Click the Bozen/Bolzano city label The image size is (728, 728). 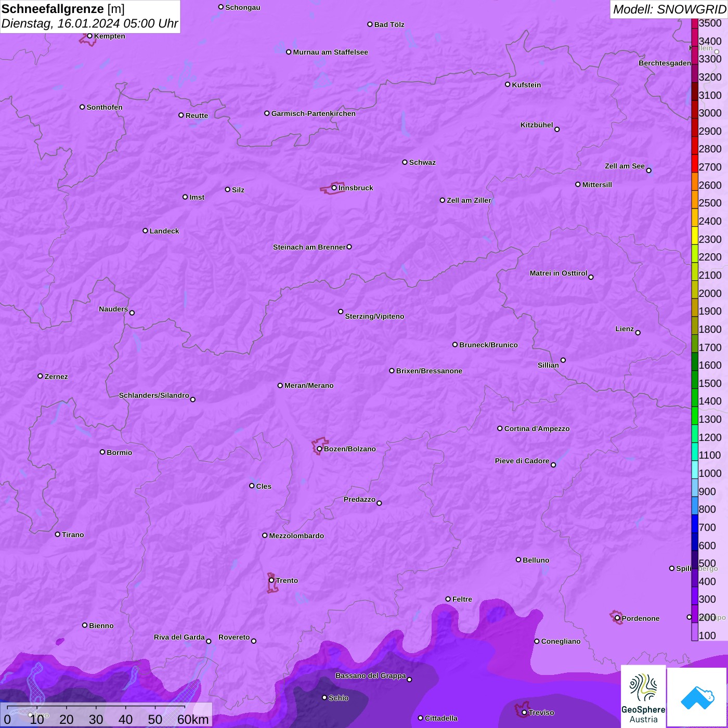click(350, 449)
